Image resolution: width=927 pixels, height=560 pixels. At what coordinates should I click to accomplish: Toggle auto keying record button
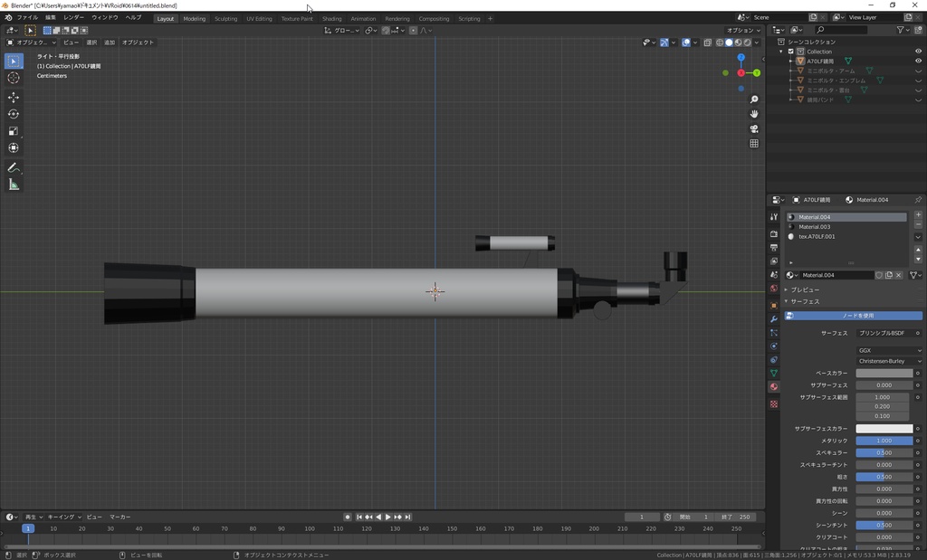pyautogui.click(x=348, y=517)
